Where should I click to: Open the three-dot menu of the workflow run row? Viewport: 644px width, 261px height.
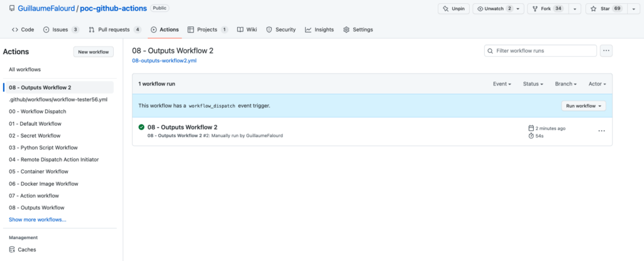tap(602, 131)
